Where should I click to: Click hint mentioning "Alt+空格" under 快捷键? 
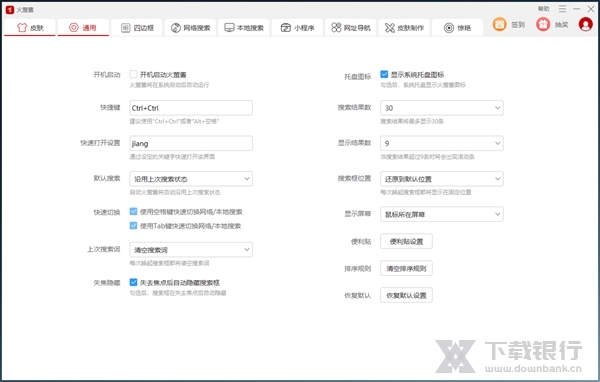coord(174,121)
